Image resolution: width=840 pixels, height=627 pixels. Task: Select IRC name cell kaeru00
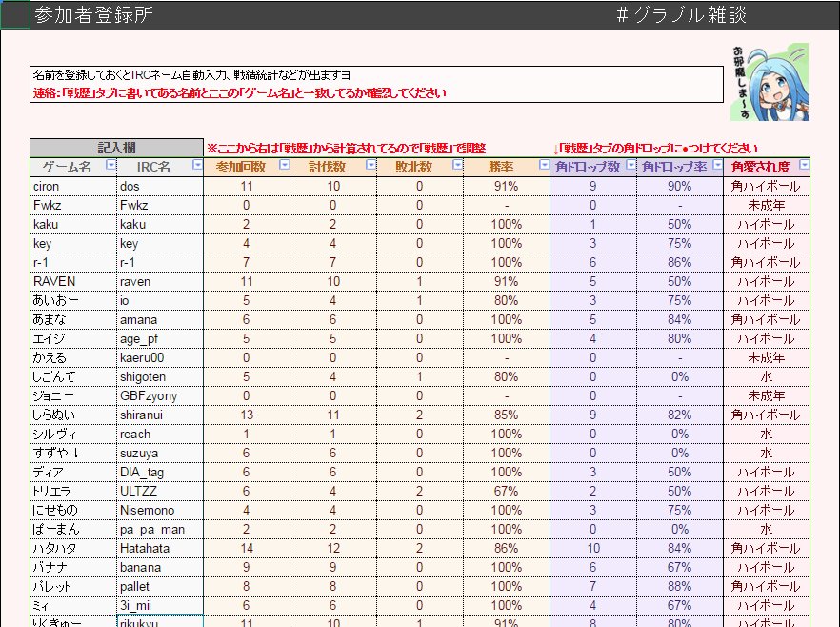[160, 357]
